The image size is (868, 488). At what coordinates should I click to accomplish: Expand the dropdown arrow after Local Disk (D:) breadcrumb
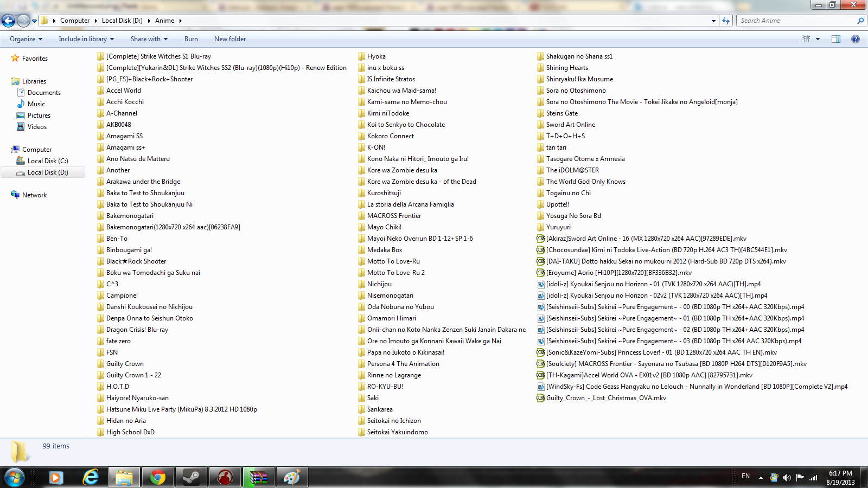tap(149, 21)
